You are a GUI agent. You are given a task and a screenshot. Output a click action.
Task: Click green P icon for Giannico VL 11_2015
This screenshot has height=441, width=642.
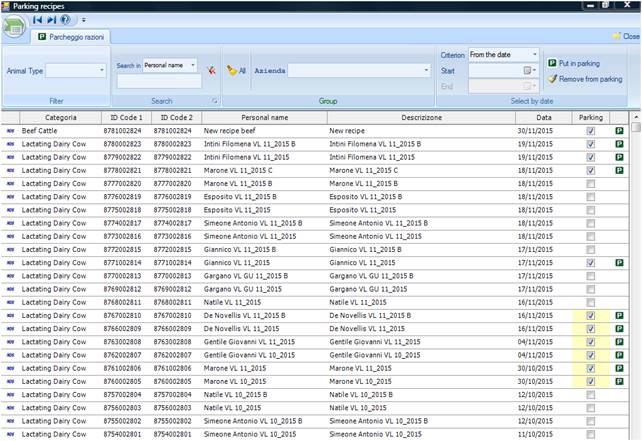coord(619,263)
